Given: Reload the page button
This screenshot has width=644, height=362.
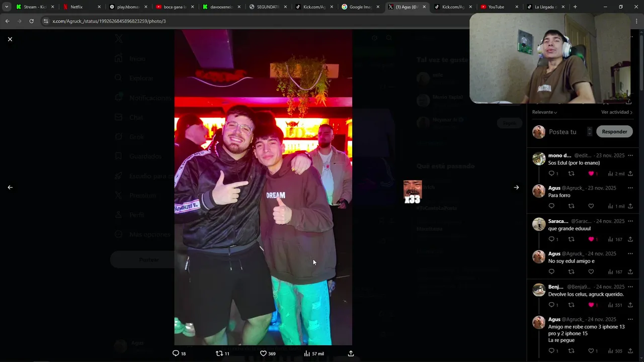Looking at the screenshot, I should pyautogui.click(x=31, y=21).
